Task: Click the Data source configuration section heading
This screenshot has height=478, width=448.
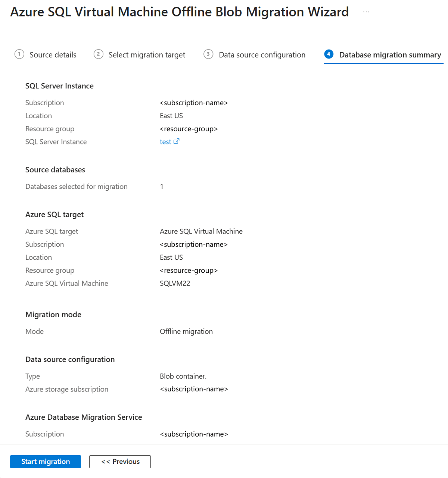Action: pos(70,359)
